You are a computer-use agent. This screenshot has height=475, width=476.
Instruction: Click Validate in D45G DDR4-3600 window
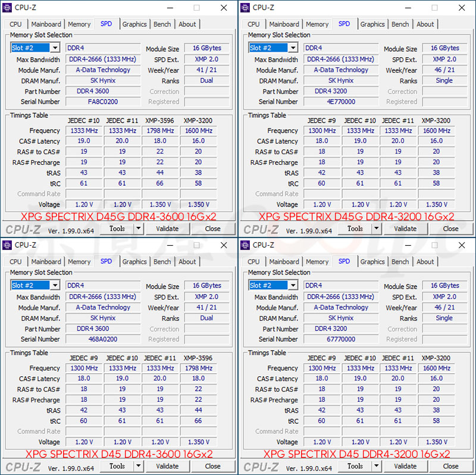(x=168, y=229)
